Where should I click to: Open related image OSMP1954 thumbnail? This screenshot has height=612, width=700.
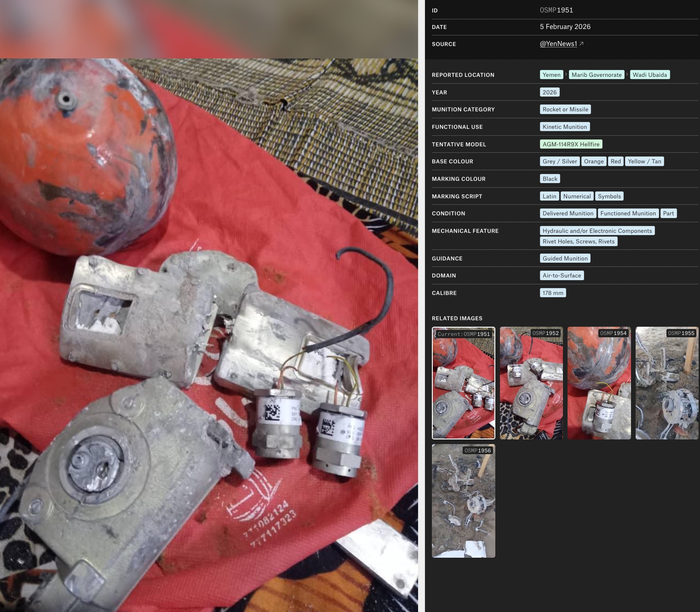(599, 383)
